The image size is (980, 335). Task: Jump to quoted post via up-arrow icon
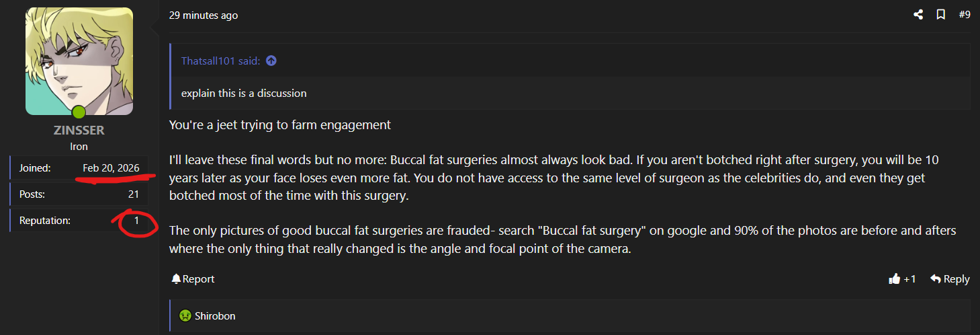point(271,61)
